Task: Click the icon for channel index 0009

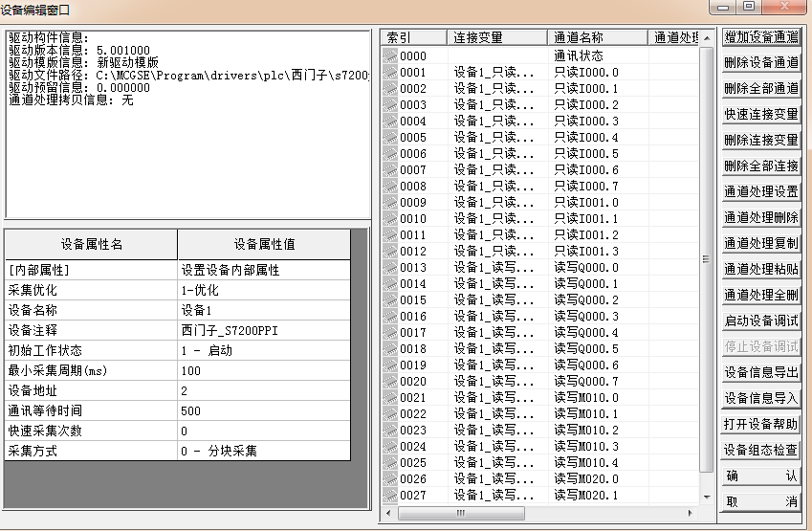Action: point(390,202)
